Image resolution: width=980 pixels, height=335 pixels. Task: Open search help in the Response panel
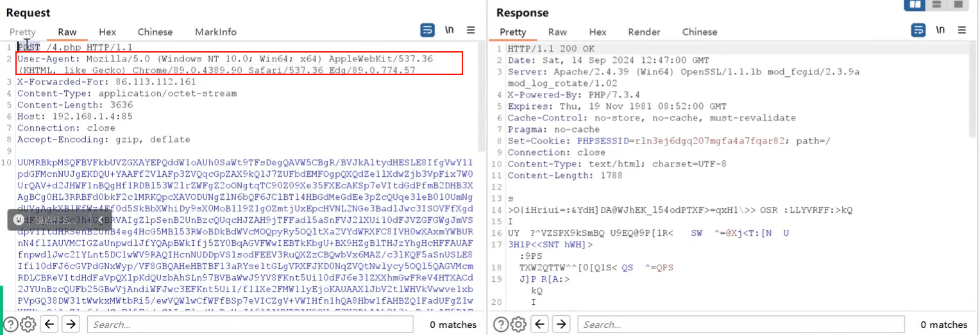(x=501, y=324)
